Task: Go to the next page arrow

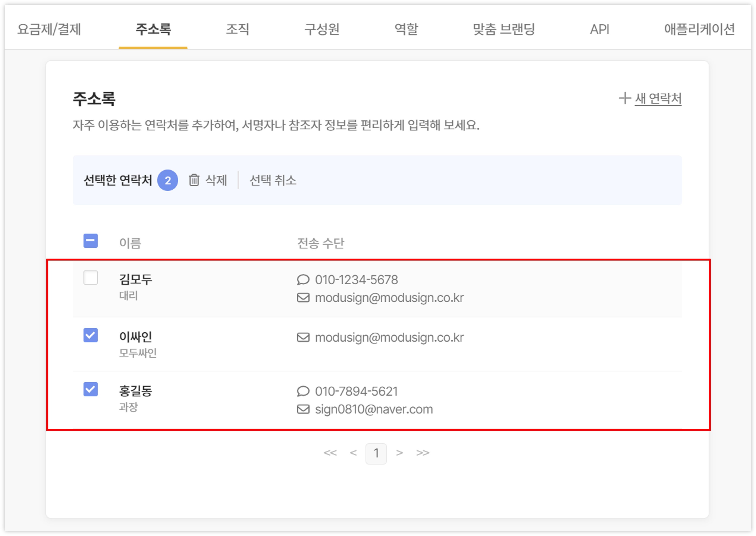Action: pyautogui.click(x=399, y=453)
